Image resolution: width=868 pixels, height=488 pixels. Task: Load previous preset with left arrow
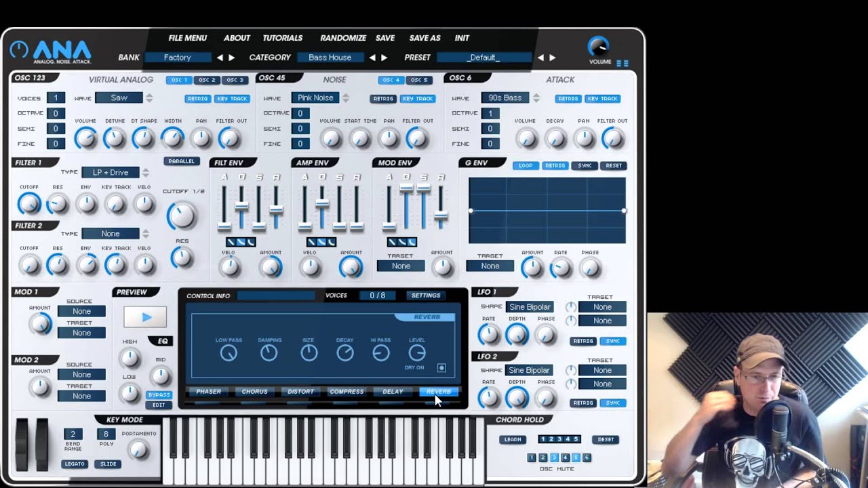click(x=540, y=58)
